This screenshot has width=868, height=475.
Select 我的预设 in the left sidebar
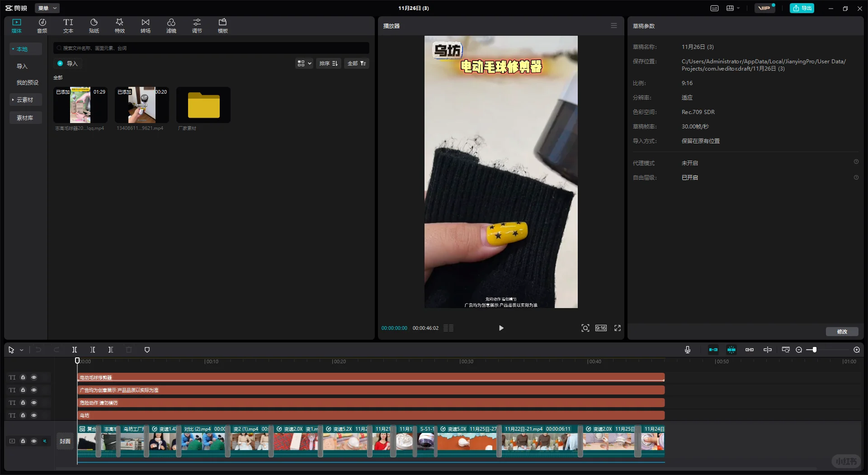tap(28, 82)
